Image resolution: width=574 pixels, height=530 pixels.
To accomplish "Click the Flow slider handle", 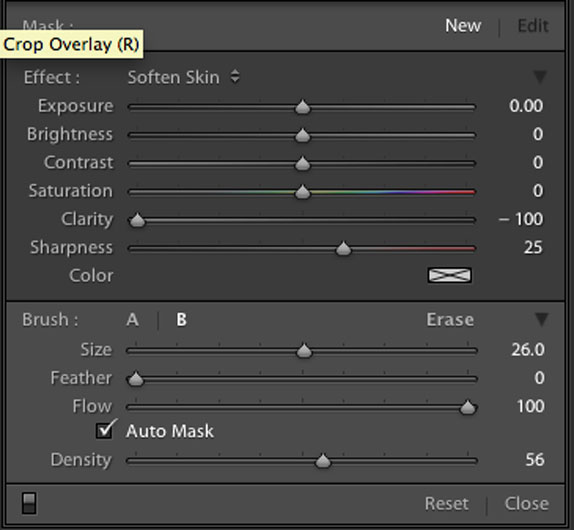I will 467,407.
